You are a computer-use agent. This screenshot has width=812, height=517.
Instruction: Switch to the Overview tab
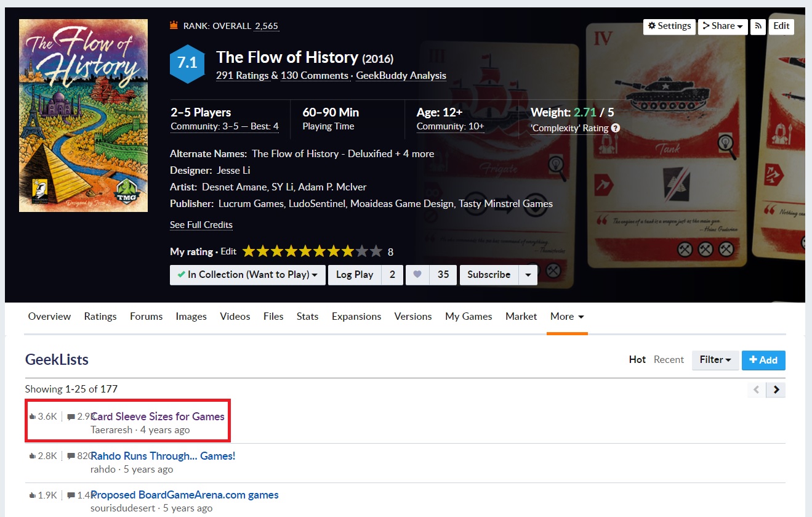pos(49,317)
